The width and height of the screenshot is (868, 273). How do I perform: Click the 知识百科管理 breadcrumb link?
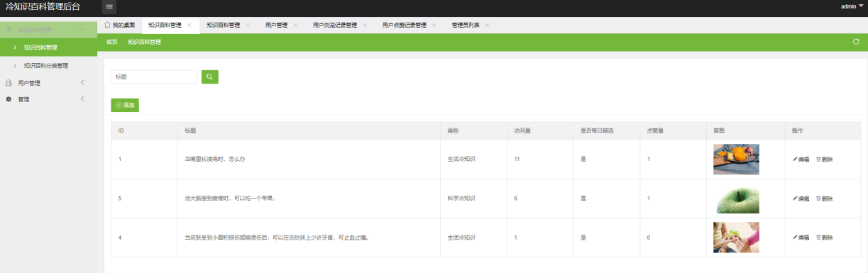(144, 42)
